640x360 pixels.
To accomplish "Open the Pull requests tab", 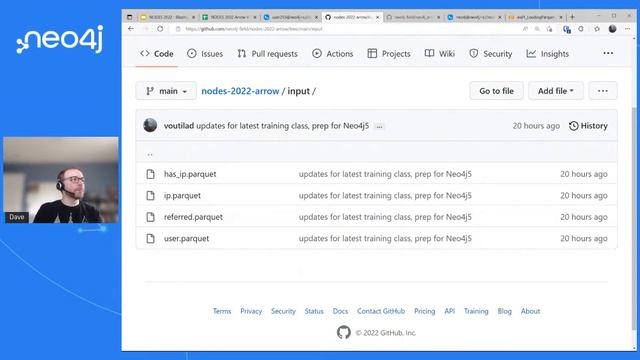I will click(267, 54).
